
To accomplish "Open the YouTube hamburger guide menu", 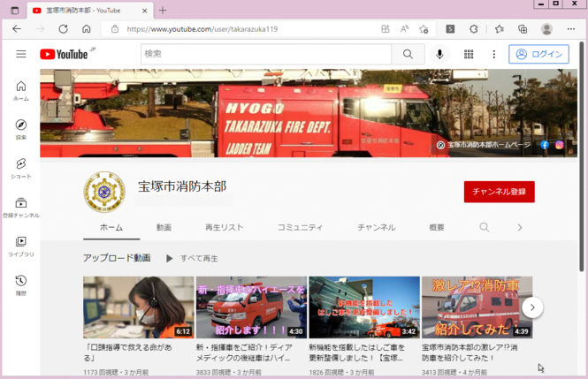I will (x=21, y=54).
